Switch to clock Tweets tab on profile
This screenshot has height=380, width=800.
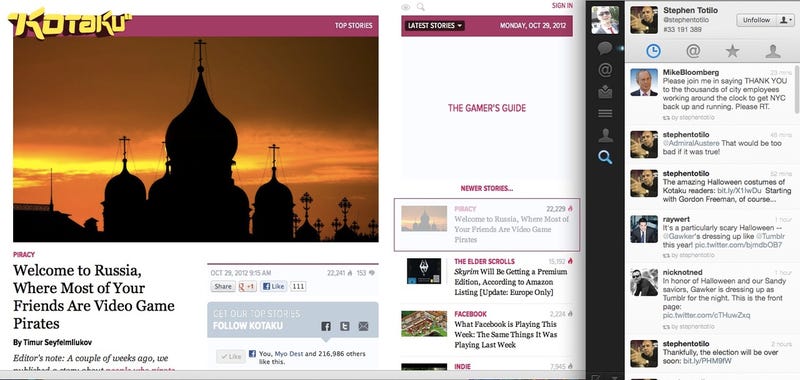click(653, 50)
